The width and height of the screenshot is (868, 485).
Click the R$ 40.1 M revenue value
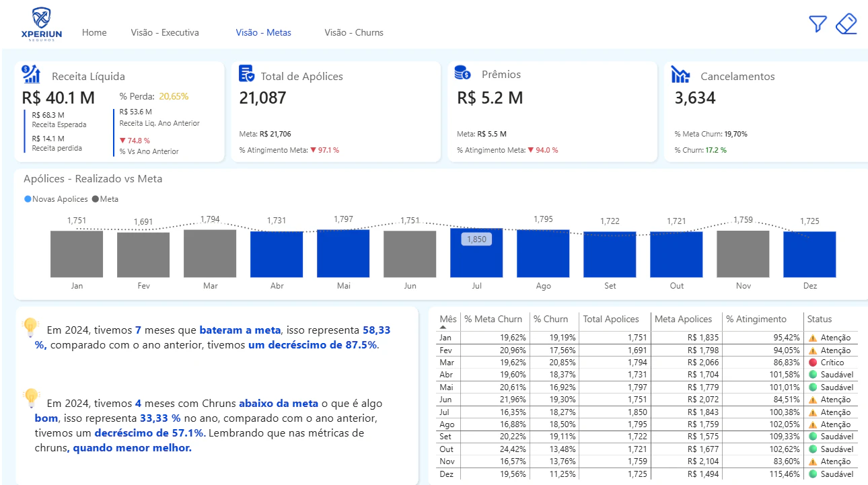pyautogui.click(x=59, y=98)
